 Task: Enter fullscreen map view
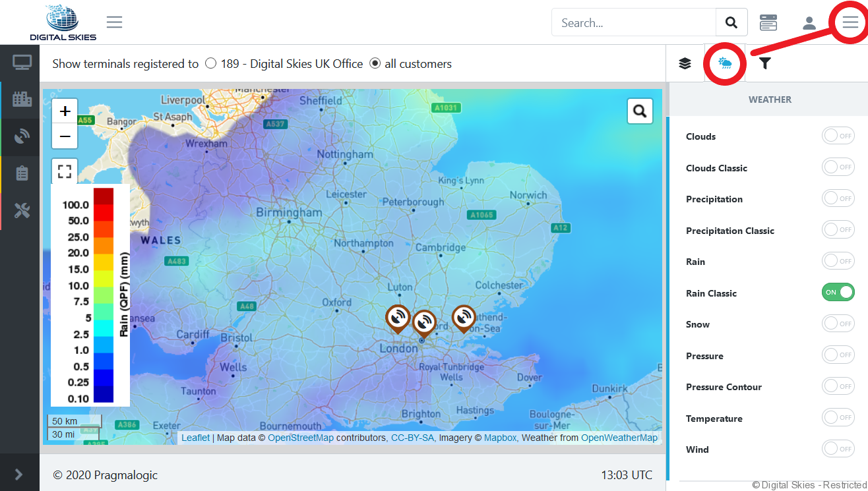pos(65,171)
